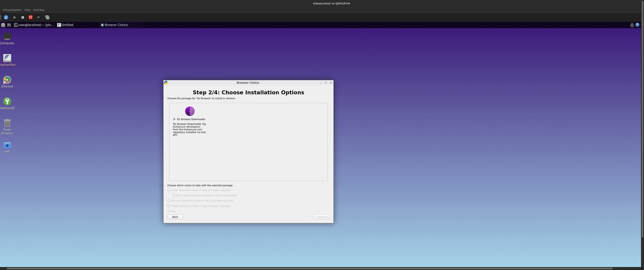
Task: Open GParted from the desktop
Action: [x=7, y=80]
